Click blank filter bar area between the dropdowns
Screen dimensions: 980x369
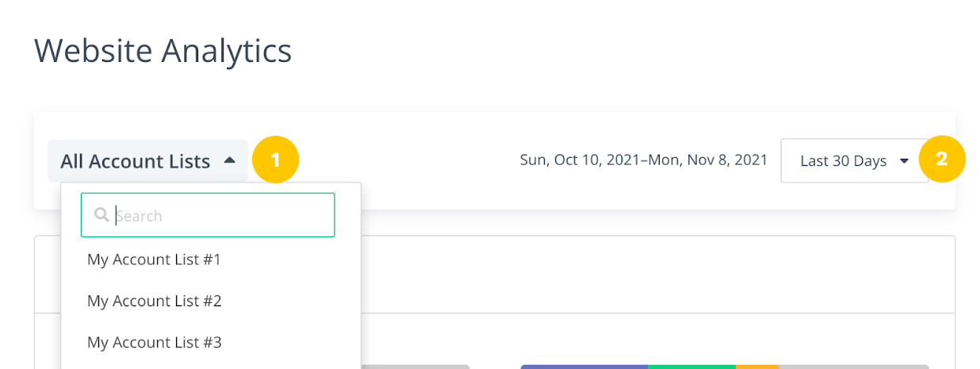408,161
